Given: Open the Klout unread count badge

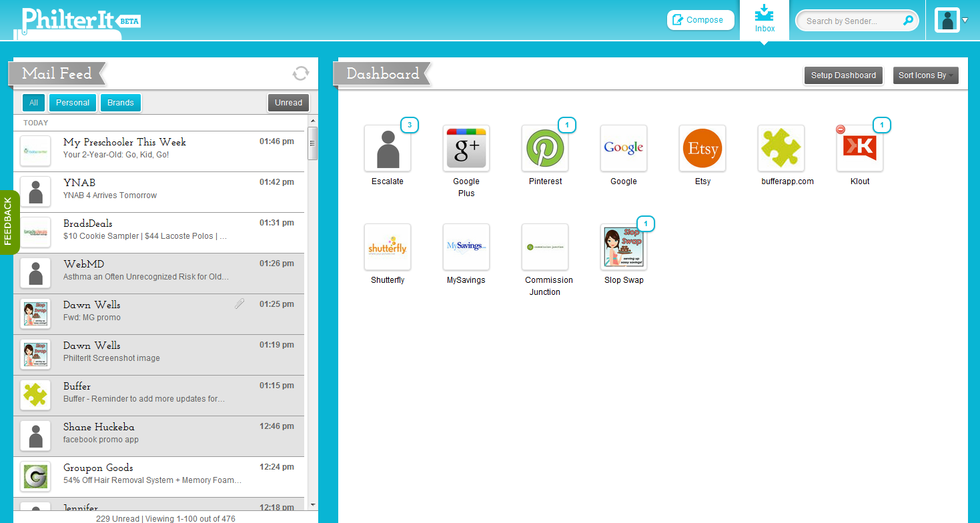Looking at the screenshot, I should point(881,125).
